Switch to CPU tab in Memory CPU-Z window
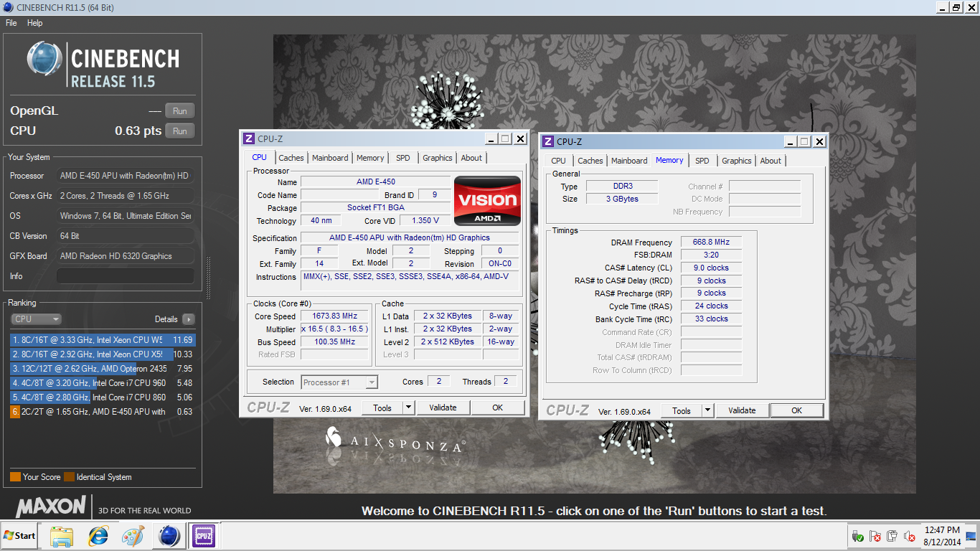Screen dimensions: 980x551 (559, 161)
